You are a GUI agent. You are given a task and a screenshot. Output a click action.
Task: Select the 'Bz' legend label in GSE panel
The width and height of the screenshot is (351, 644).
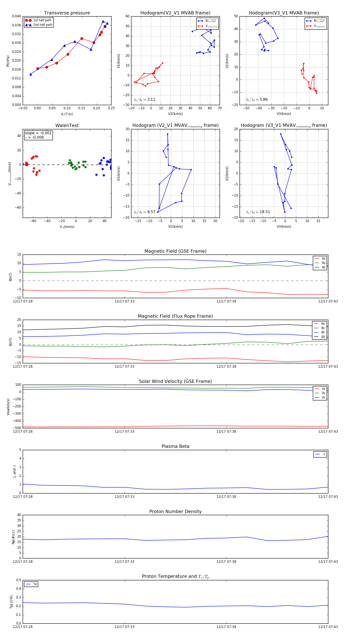(324, 267)
